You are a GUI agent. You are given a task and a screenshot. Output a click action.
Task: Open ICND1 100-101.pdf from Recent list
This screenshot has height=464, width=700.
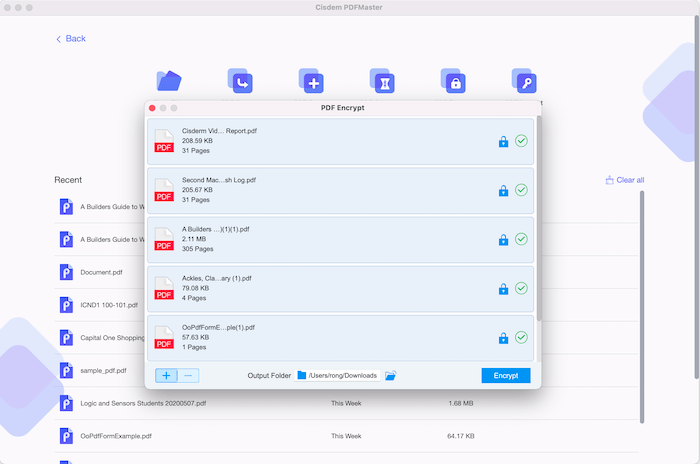point(109,305)
